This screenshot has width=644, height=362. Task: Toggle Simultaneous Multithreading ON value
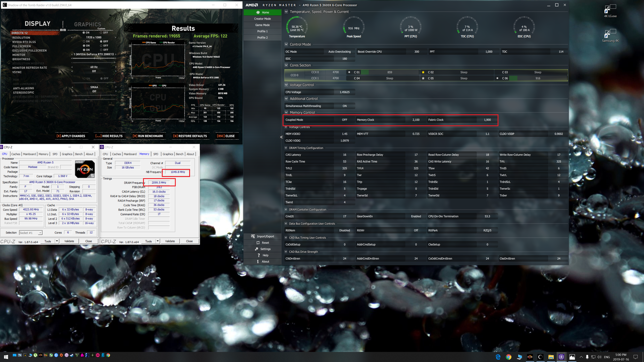coord(345,106)
